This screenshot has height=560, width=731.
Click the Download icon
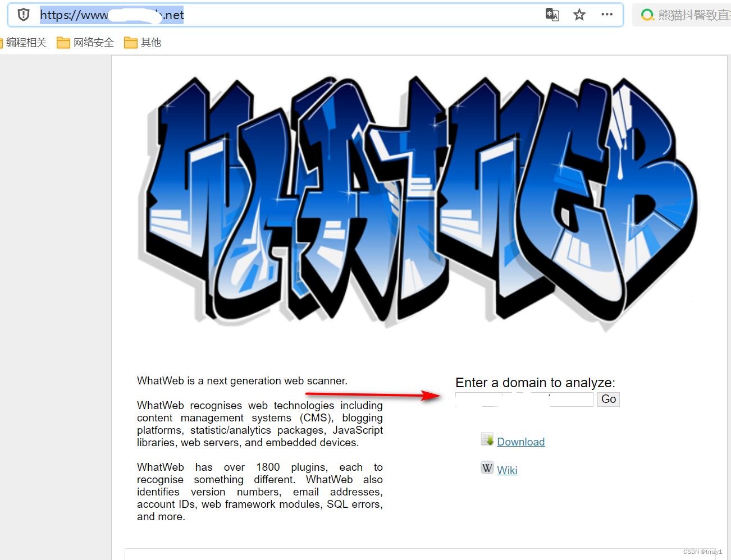point(487,439)
